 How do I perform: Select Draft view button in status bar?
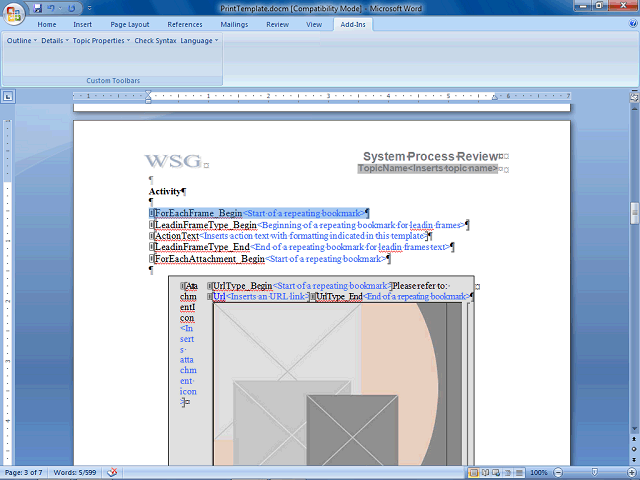pos(519,473)
